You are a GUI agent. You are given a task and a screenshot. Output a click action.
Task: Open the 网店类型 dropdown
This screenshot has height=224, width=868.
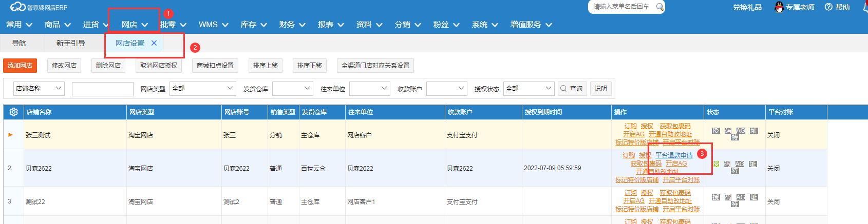[x=203, y=89]
